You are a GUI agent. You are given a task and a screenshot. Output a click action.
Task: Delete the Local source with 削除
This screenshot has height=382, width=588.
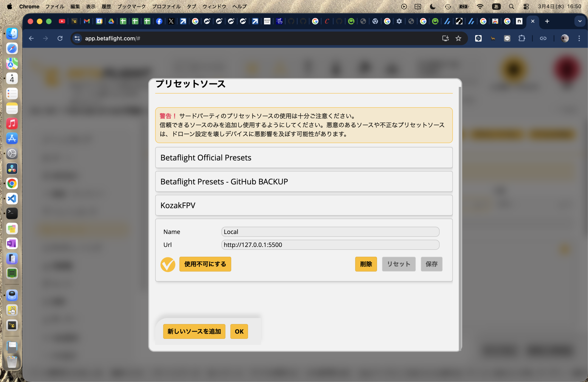[366, 264]
